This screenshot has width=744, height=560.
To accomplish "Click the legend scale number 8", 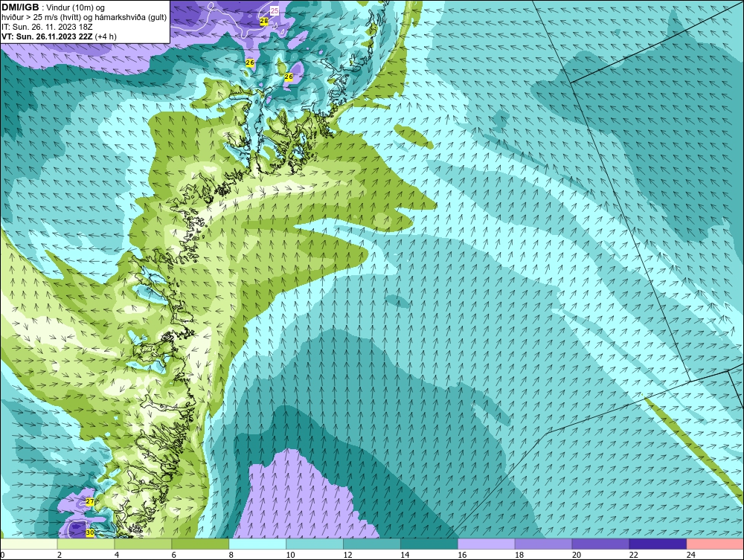I will 231,555.
